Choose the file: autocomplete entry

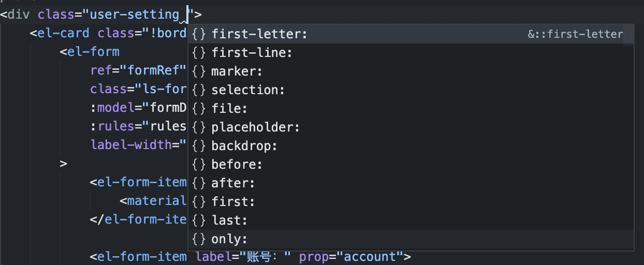411,109
